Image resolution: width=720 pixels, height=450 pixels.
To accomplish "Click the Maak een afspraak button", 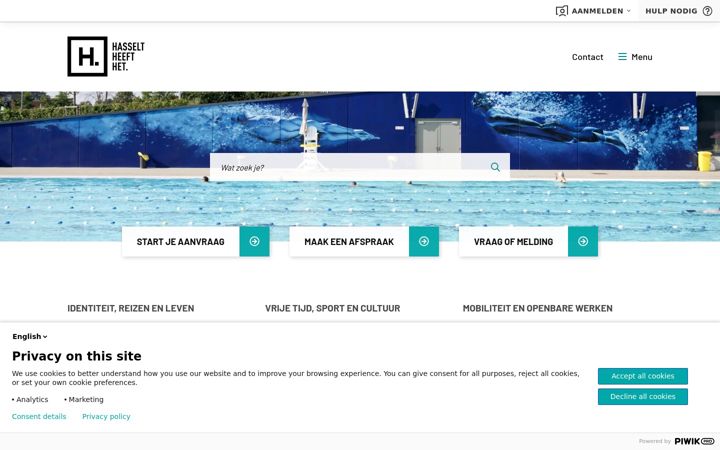I will tap(364, 242).
